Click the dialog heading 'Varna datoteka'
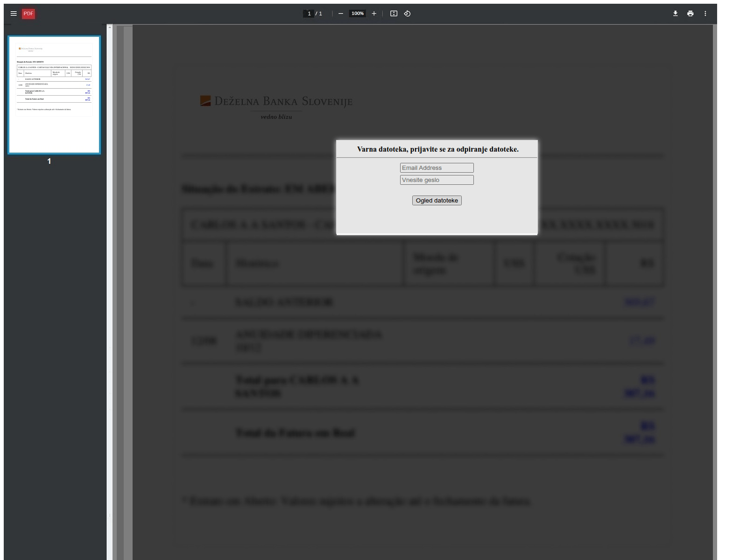Viewport: 747px width, 560px height. tap(437, 149)
